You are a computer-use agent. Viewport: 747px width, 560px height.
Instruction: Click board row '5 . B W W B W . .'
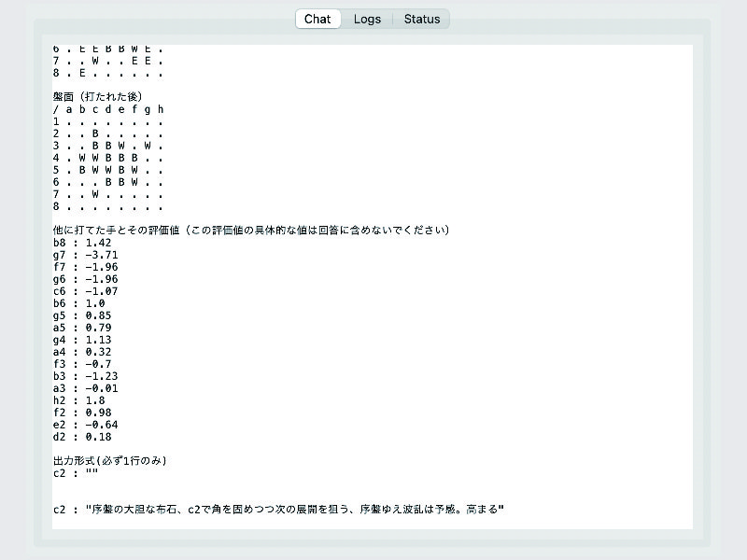(x=108, y=170)
